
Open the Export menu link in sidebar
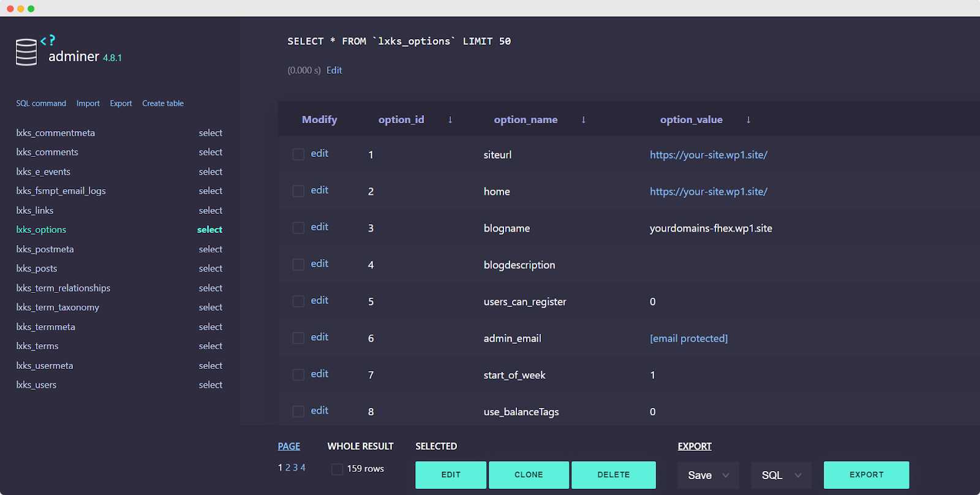tap(121, 104)
